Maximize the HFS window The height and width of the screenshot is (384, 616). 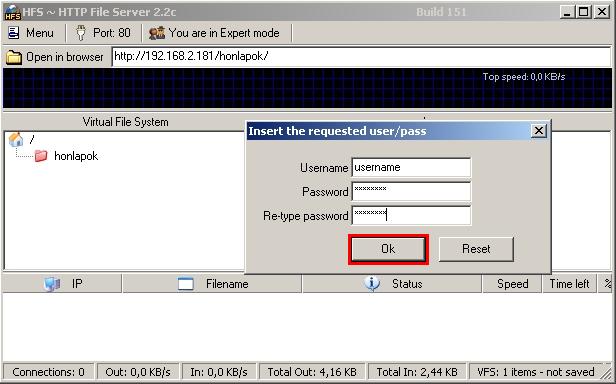584,12
